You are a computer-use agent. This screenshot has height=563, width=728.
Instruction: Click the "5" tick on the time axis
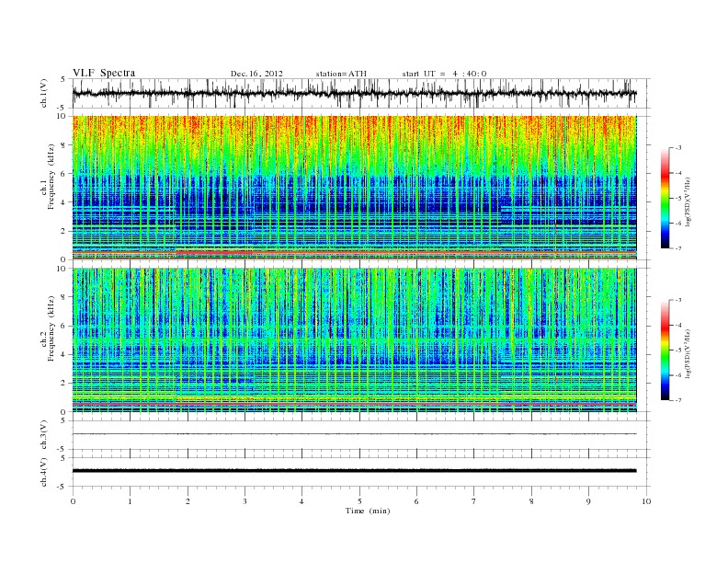tap(359, 501)
